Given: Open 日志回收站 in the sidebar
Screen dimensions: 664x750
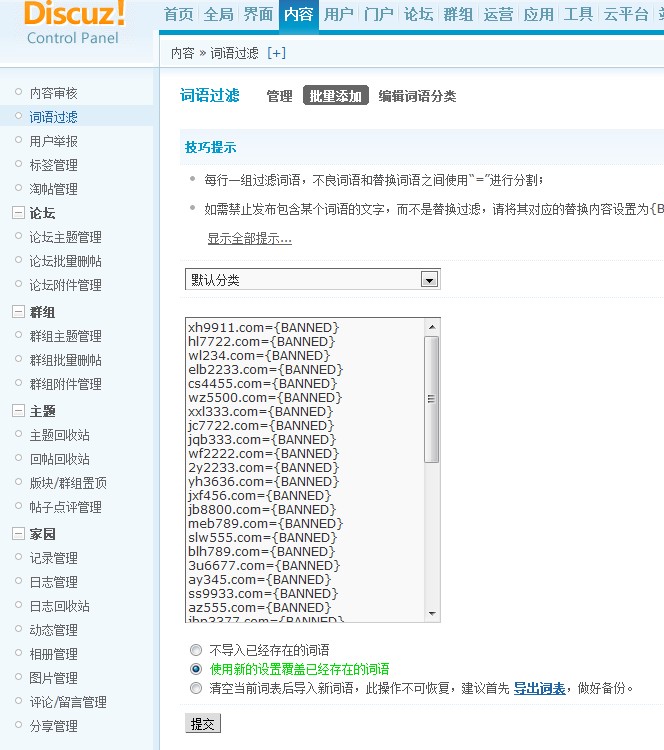Looking at the screenshot, I should pyautogui.click(x=60, y=606).
